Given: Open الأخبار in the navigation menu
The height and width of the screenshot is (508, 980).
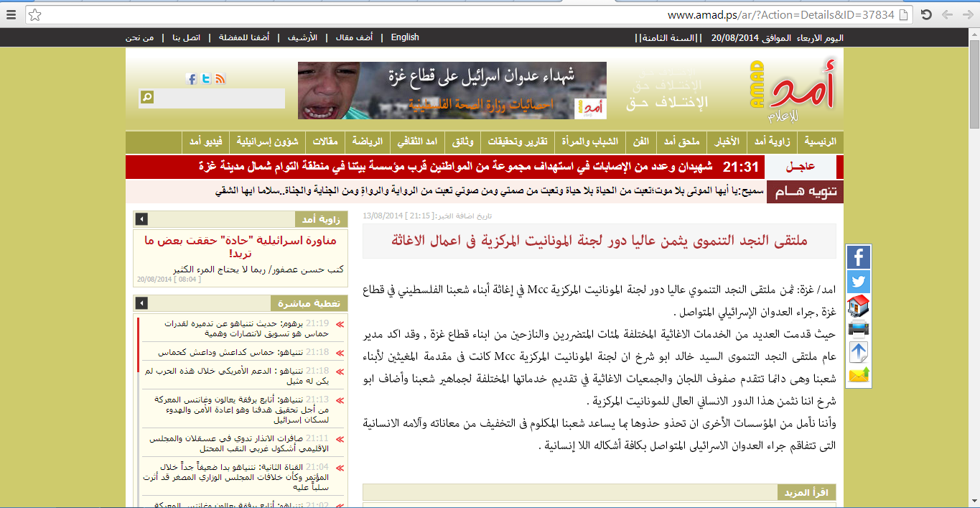Looking at the screenshot, I should (x=727, y=142).
